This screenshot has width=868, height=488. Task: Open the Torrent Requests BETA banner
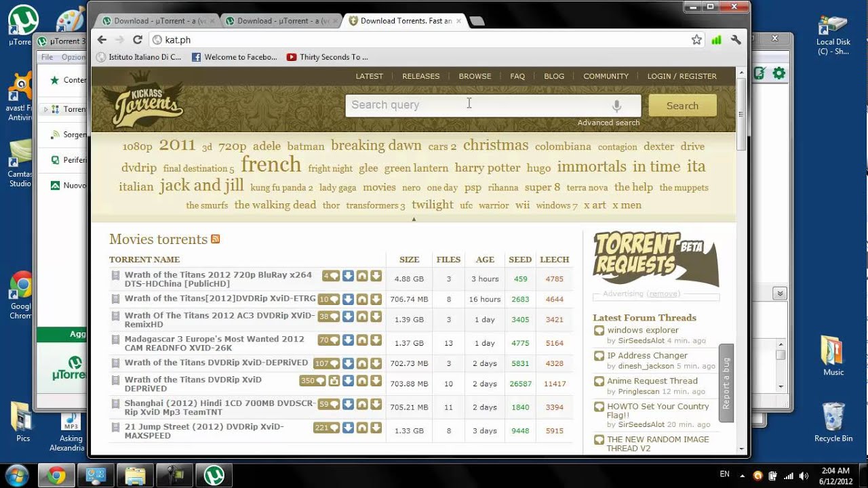click(655, 259)
